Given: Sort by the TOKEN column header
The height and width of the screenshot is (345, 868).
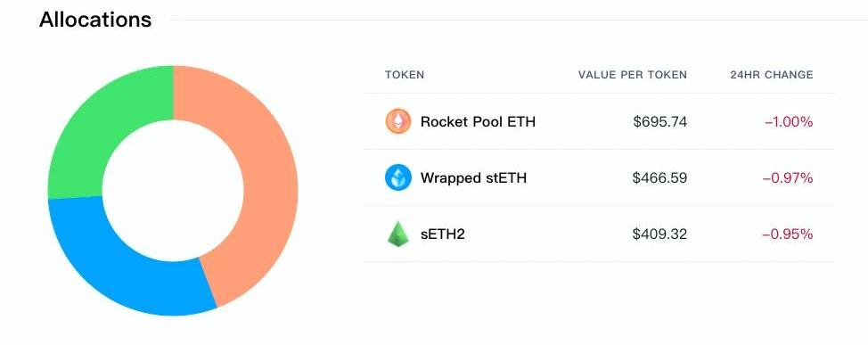Looking at the screenshot, I should pos(404,75).
